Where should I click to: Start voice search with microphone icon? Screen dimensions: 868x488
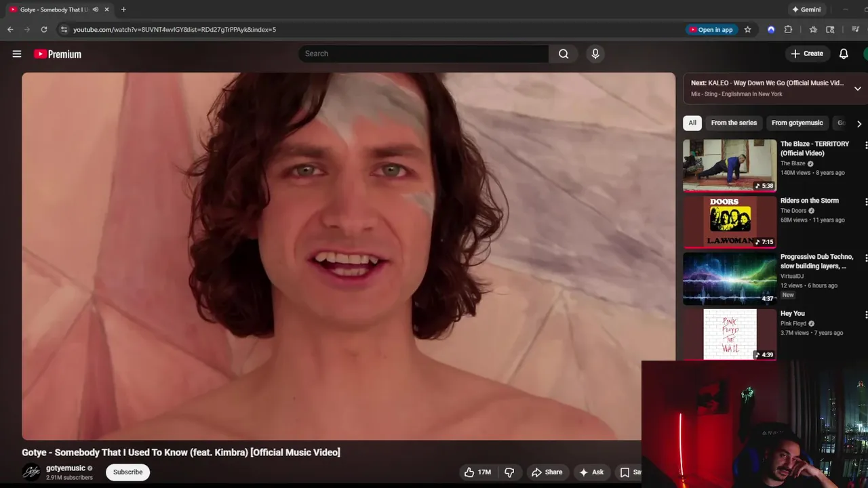point(595,54)
